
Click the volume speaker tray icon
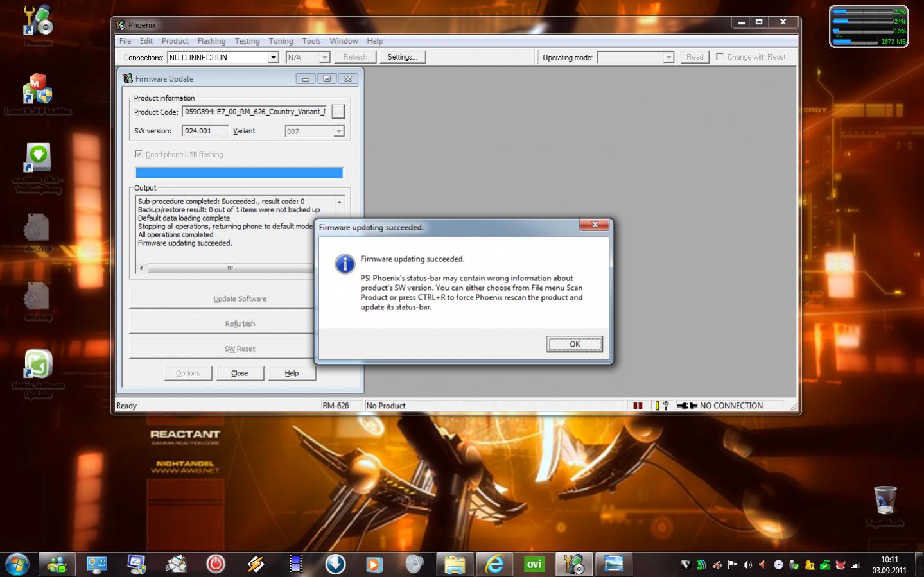point(747,565)
